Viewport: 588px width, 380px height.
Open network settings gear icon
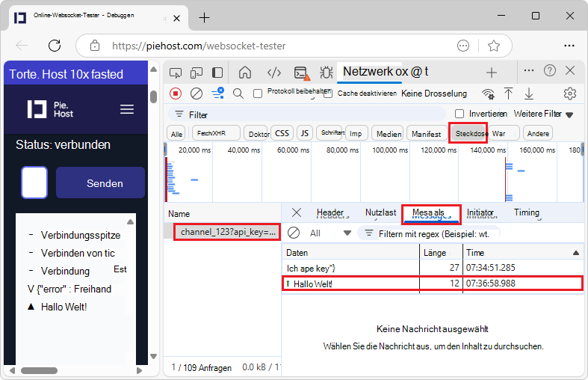point(570,94)
